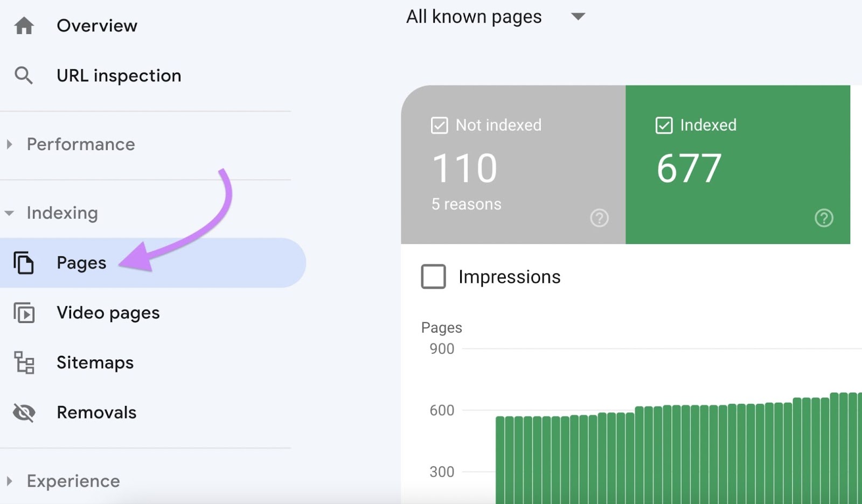Open the Sitemaps sidebar entry
This screenshot has width=862, height=504.
click(95, 363)
